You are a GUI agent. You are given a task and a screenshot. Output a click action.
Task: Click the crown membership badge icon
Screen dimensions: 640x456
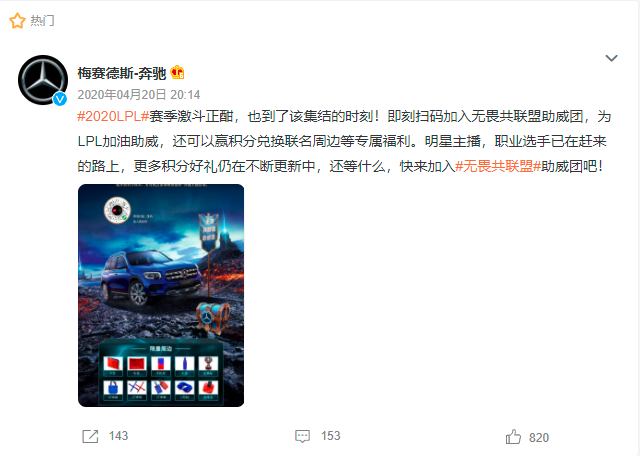click(177, 73)
